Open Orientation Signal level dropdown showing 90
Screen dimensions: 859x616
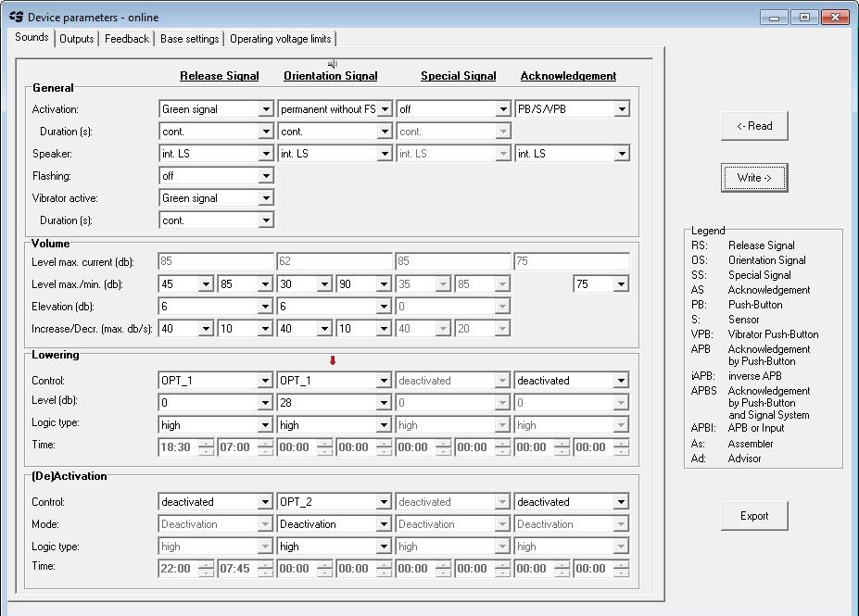(x=364, y=283)
